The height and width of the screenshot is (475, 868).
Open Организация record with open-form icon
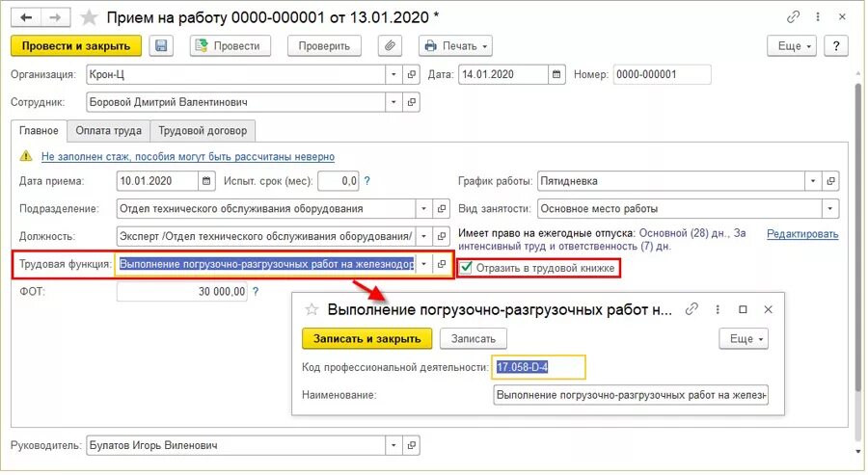point(411,74)
